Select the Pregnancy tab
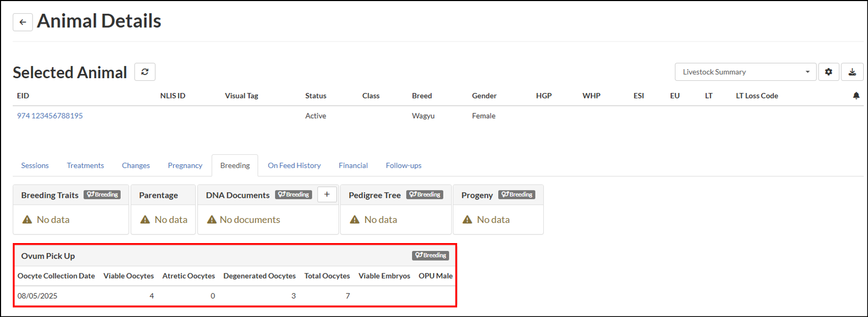This screenshot has height=317, width=868. 185,165
